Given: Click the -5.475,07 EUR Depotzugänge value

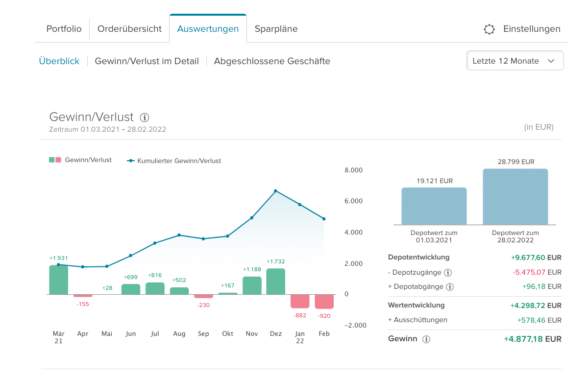Looking at the screenshot, I should [x=537, y=272].
